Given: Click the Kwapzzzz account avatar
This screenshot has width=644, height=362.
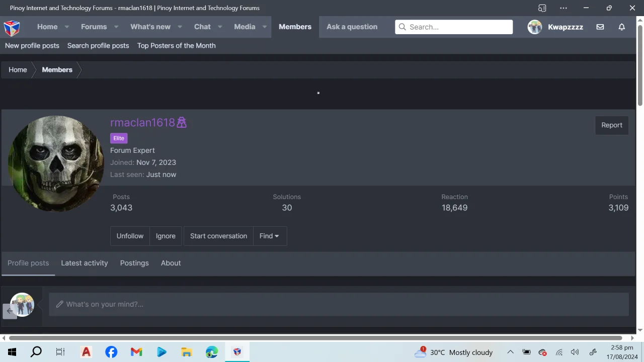Looking at the screenshot, I should coord(535,27).
